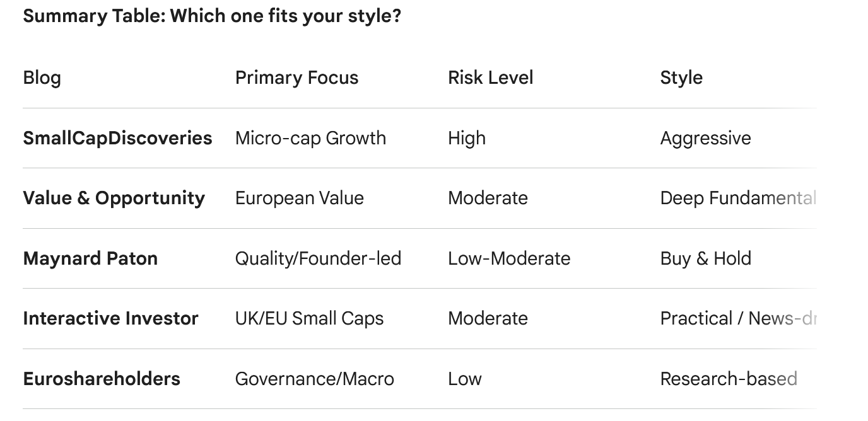Image resolution: width=868 pixels, height=421 pixels.
Task: Click the "Risk Level" column header
Action: (x=490, y=78)
